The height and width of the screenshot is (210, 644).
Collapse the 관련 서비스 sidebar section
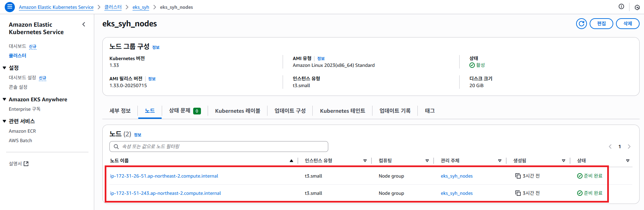[4, 121]
